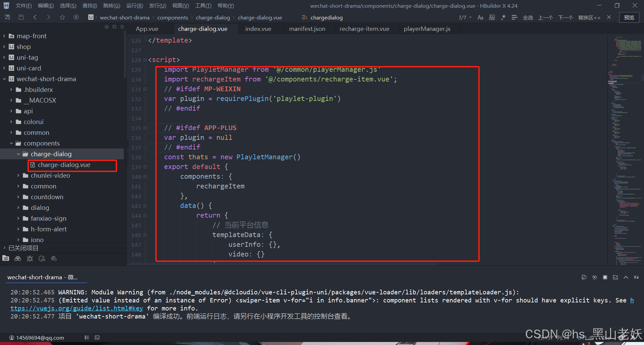Screen dimensions: 644x345
Task: Open the debug panel bug icon
Action: click(x=30, y=258)
